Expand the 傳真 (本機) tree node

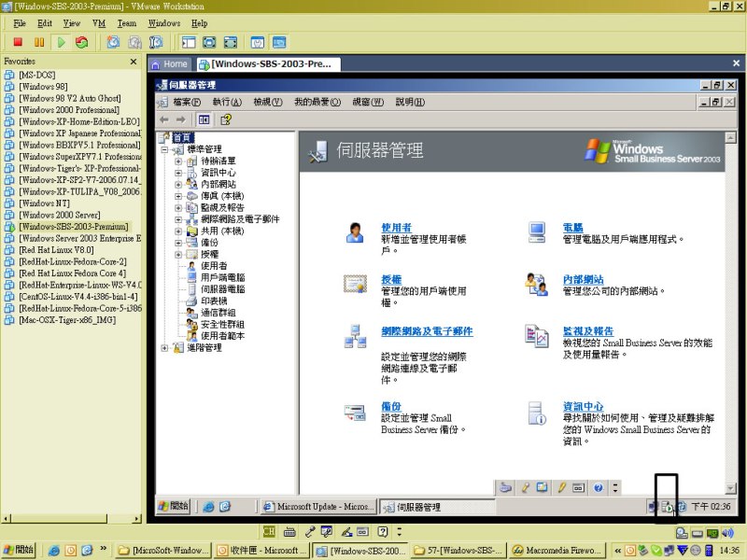pos(178,196)
